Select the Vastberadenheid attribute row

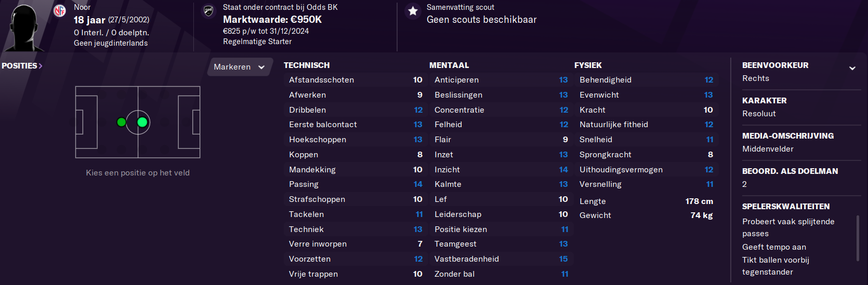[x=501, y=259]
